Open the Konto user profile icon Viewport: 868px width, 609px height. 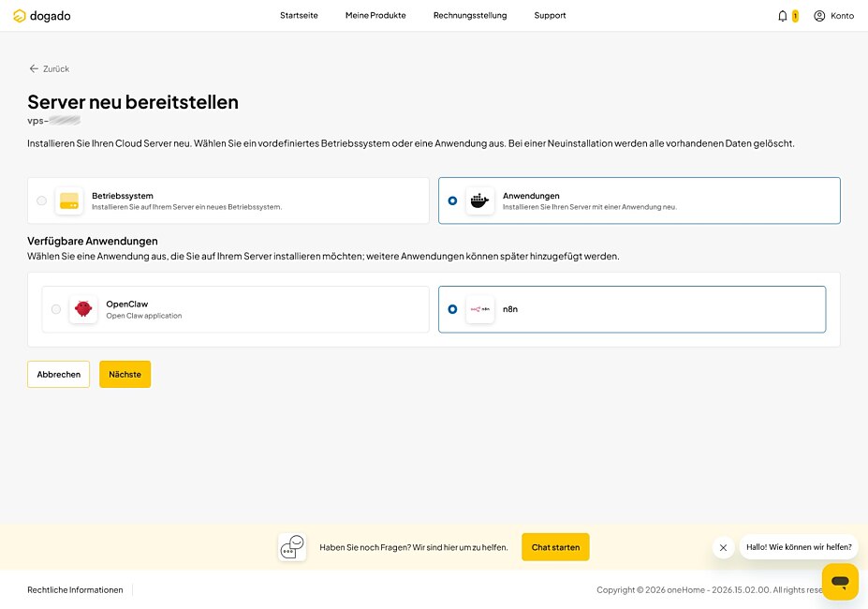[819, 16]
